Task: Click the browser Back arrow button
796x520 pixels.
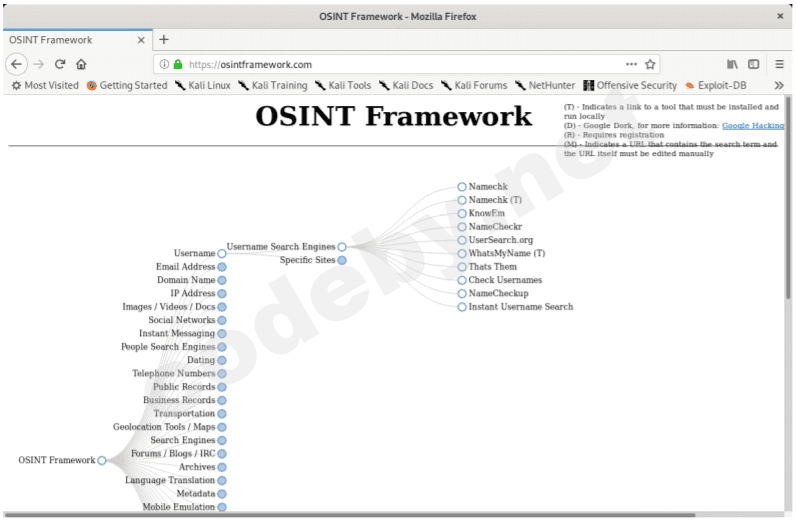Action: [16, 64]
